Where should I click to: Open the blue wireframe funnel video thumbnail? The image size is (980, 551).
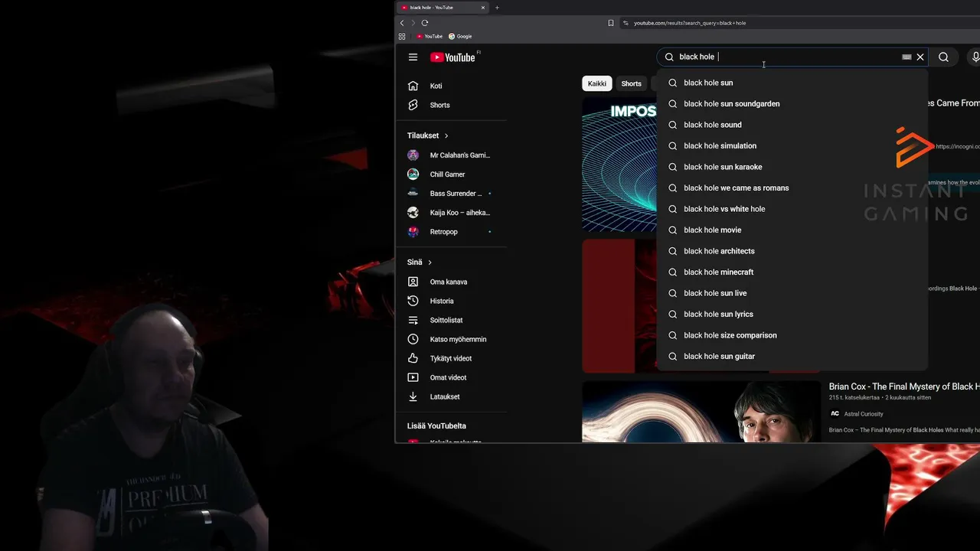(x=619, y=165)
